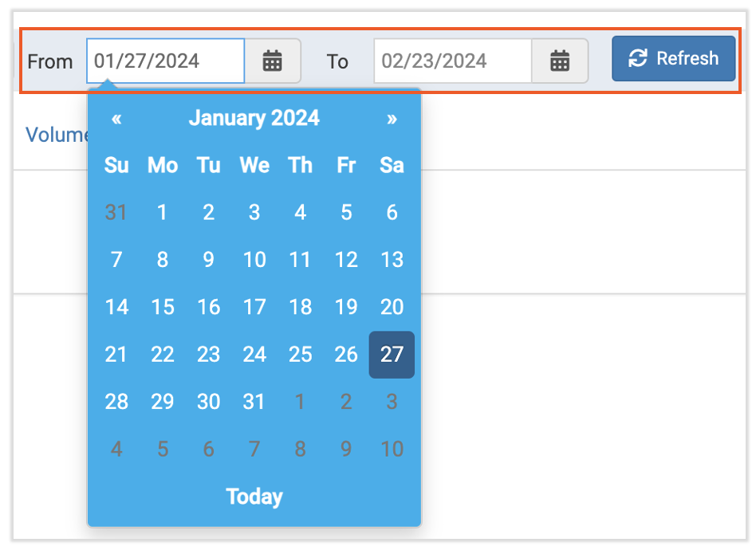
Task: Select January 24 in the calendar
Action: click(x=254, y=355)
